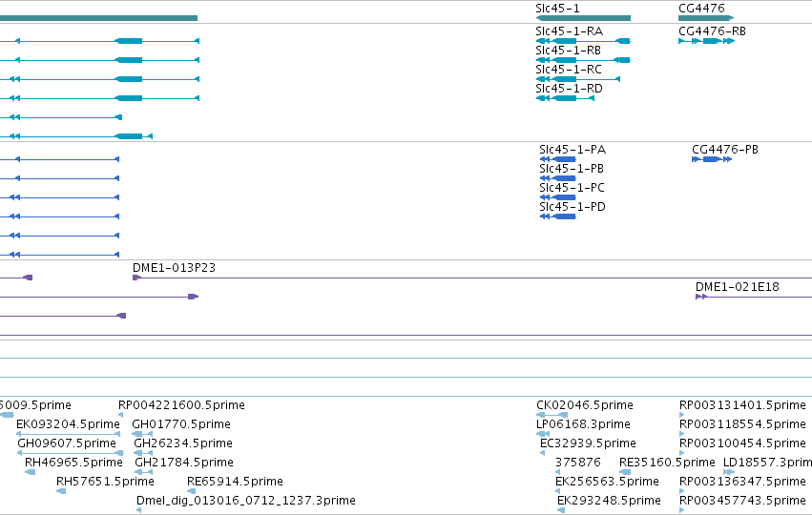Click the CK02046.5prime EST glyph
This screenshot has height=515, width=812.
pos(552,415)
